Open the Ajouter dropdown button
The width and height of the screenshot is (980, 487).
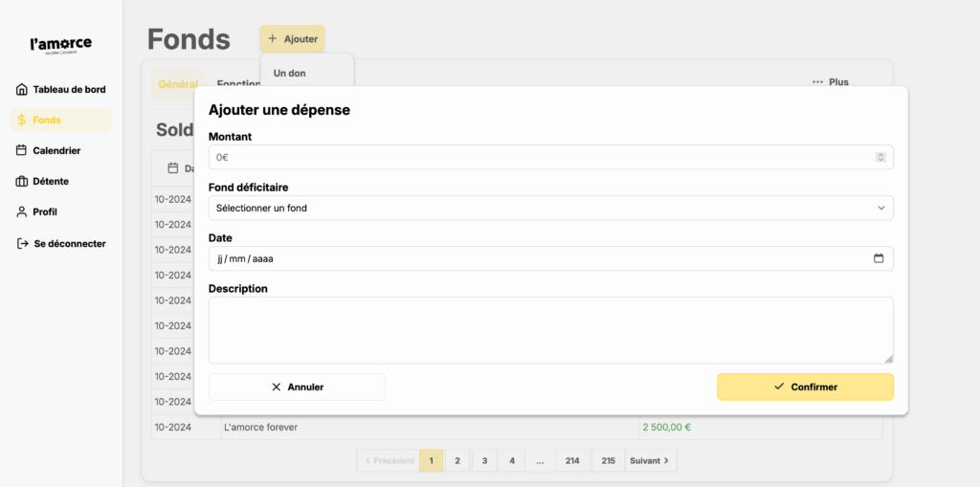pos(292,39)
